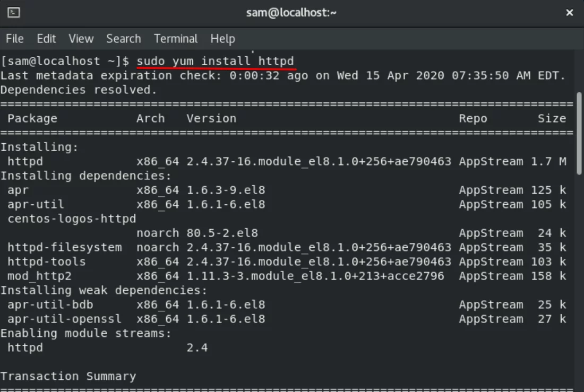Screen dimensions: 584x392
Task: Open the Help menu
Action: [223, 39]
